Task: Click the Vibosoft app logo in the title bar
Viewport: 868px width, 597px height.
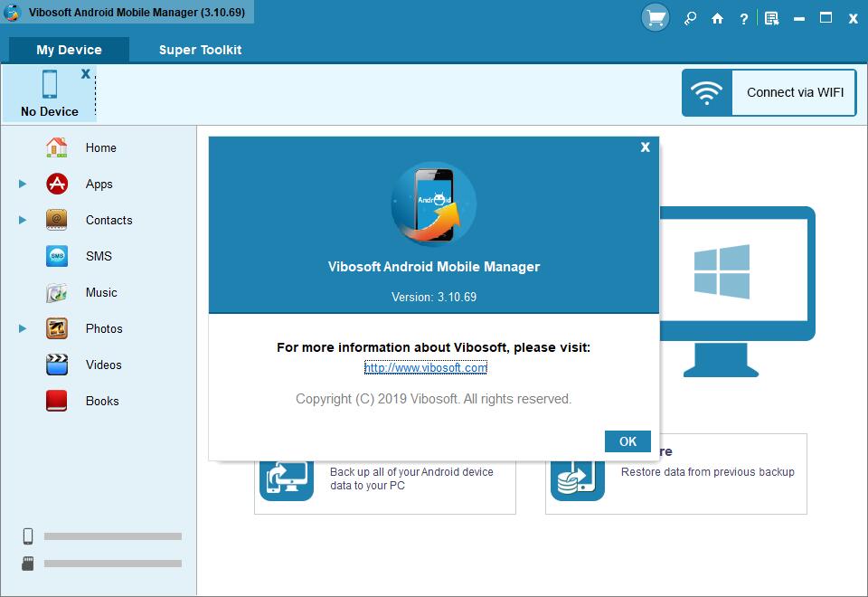Action: pyautogui.click(x=12, y=12)
